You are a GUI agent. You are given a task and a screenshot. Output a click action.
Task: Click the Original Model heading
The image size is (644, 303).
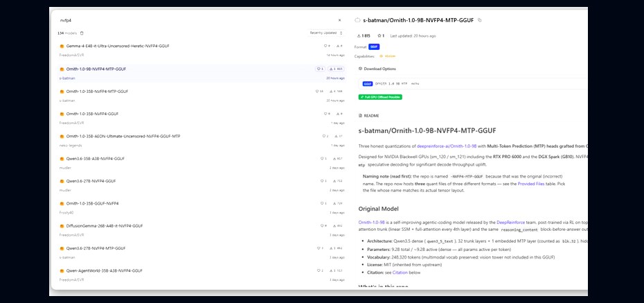click(378, 209)
